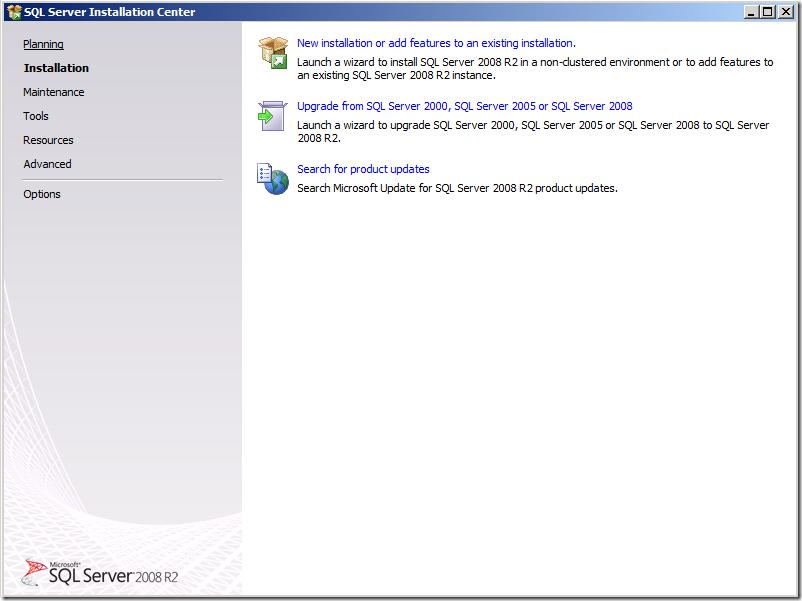The image size is (802, 601).
Task: Click the SQL Server title bar icon
Action: tap(14, 12)
